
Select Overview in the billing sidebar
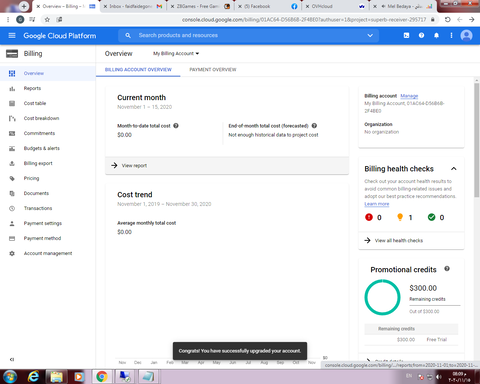48,73
